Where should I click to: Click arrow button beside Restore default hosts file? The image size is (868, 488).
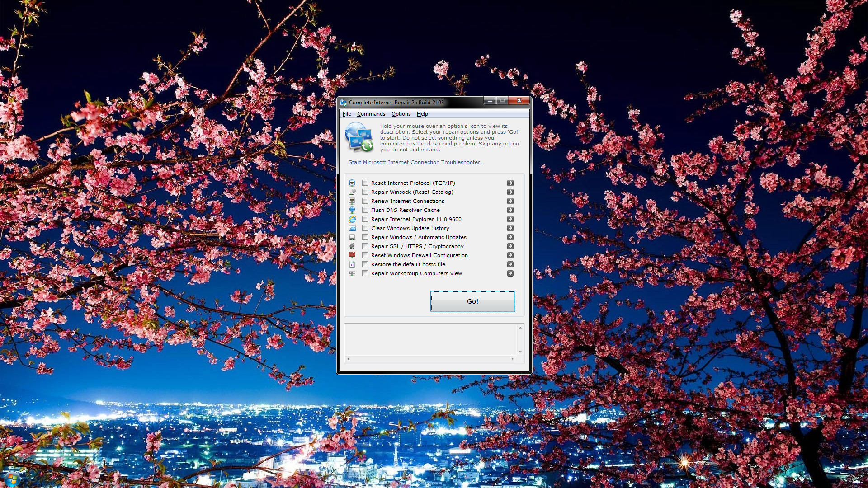tap(510, 264)
